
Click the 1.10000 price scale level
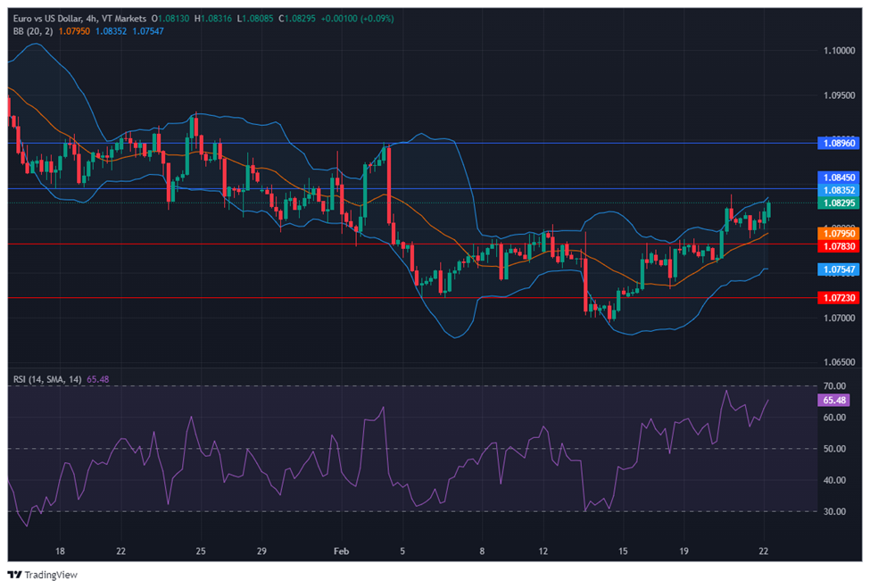(x=838, y=51)
